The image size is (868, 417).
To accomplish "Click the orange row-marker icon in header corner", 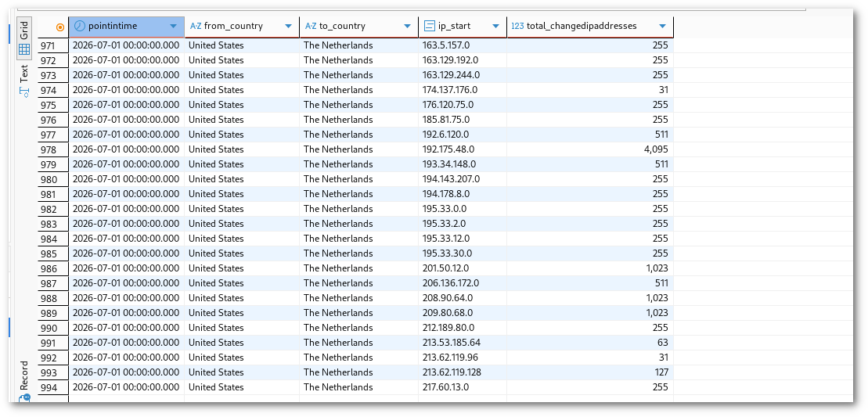I will coord(60,27).
